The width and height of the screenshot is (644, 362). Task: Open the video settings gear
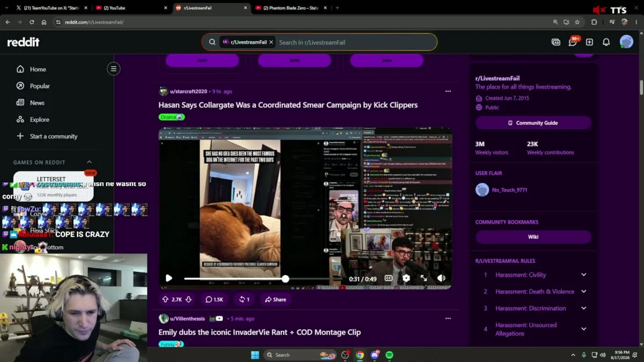point(406,278)
